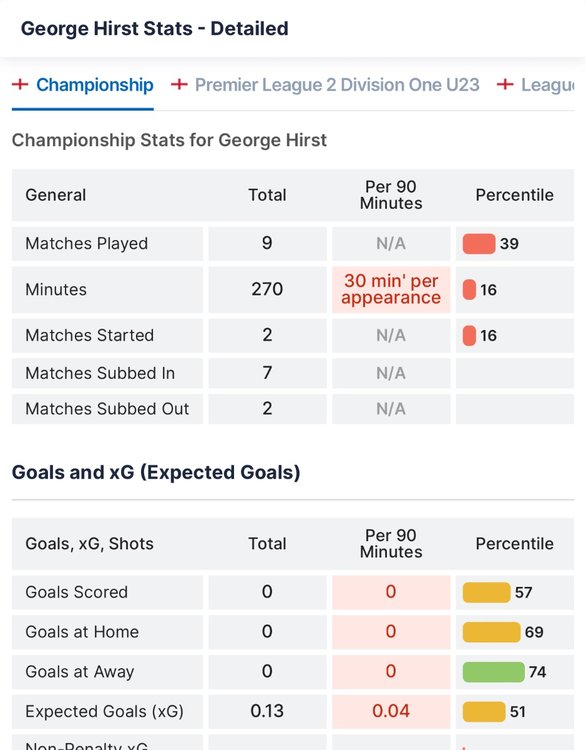Viewport: 586px width, 750px height.
Task: Select the partially visible League tab
Action: click(547, 85)
